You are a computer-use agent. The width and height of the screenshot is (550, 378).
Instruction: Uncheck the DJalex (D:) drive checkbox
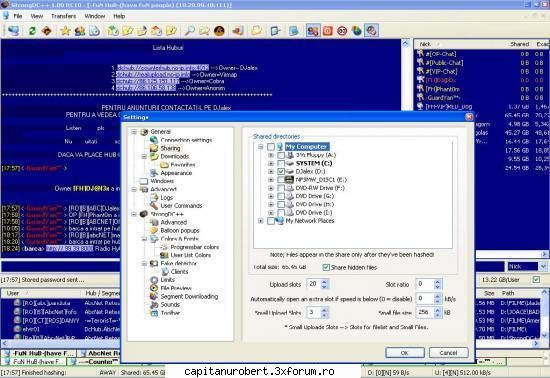[x=281, y=171]
